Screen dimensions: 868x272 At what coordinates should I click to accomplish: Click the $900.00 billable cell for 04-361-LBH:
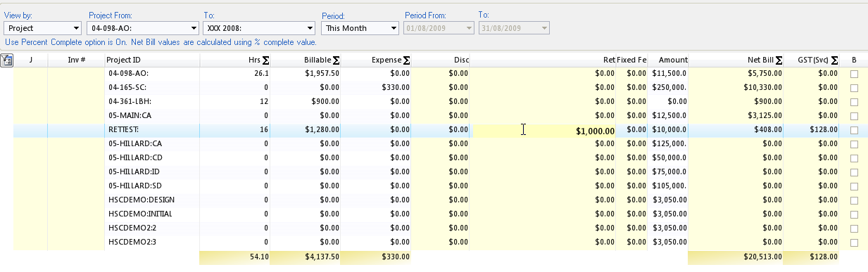pos(306,101)
